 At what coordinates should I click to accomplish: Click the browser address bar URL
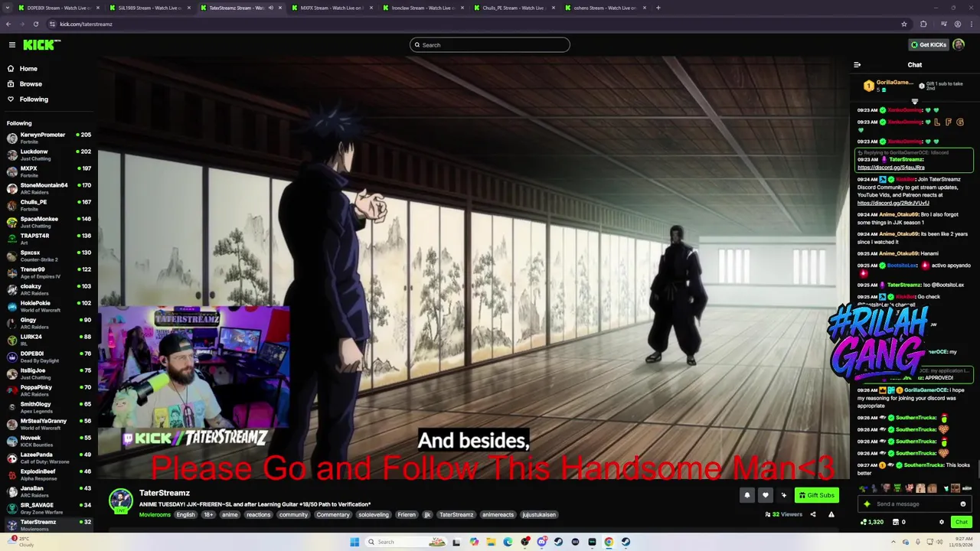pyautogui.click(x=86, y=24)
